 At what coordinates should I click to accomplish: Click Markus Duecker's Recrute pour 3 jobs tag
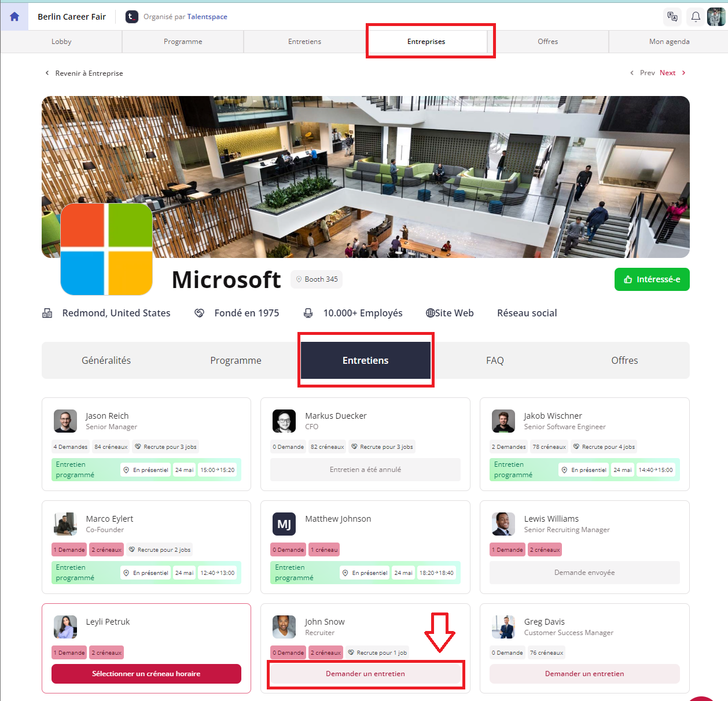point(382,447)
